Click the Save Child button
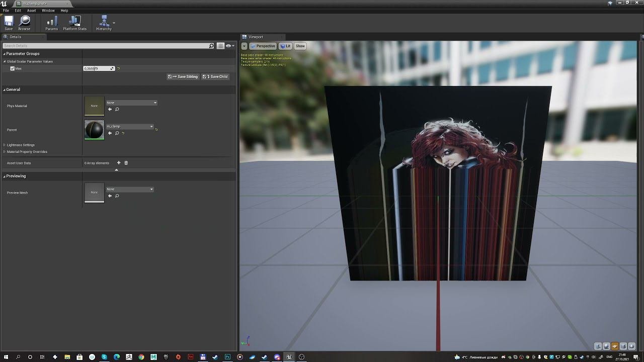This screenshot has width=644, height=362. pos(215,76)
